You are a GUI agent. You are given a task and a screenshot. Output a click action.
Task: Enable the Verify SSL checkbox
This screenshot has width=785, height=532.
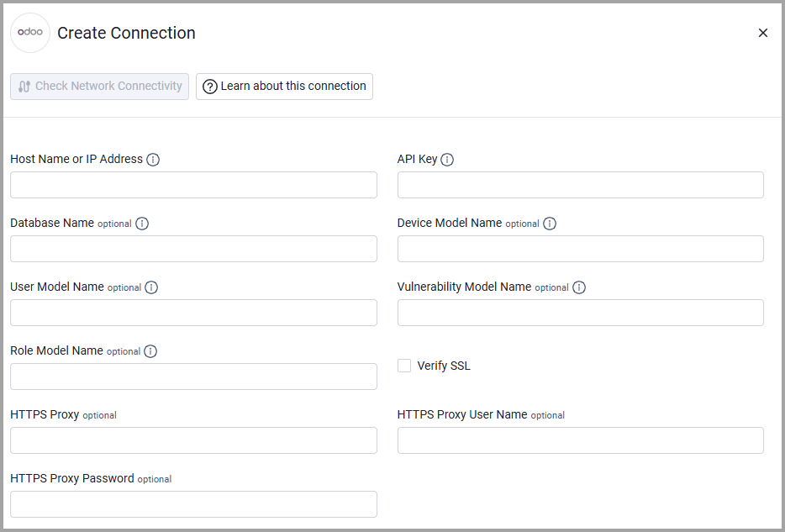[x=404, y=366]
